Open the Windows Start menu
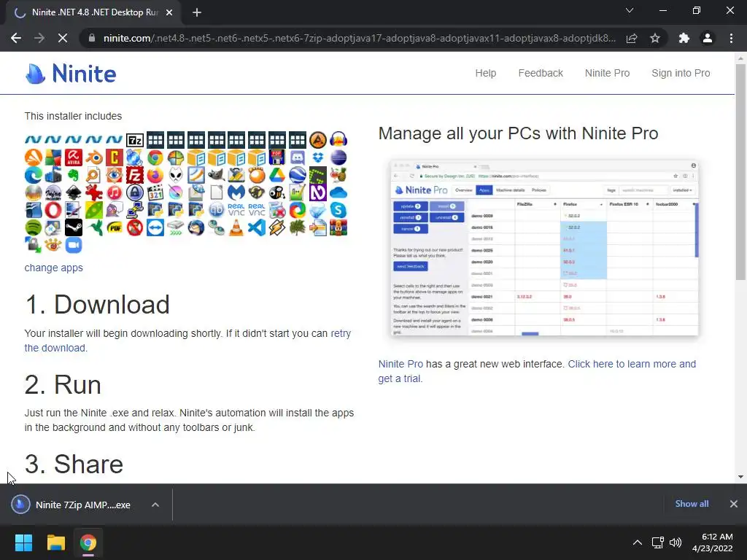This screenshot has height=560, width=747. (23, 542)
